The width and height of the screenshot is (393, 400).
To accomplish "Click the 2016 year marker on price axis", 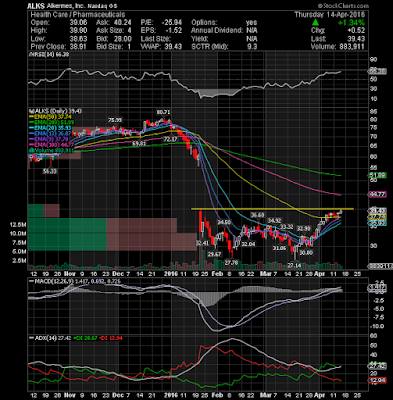I will point(172,273).
